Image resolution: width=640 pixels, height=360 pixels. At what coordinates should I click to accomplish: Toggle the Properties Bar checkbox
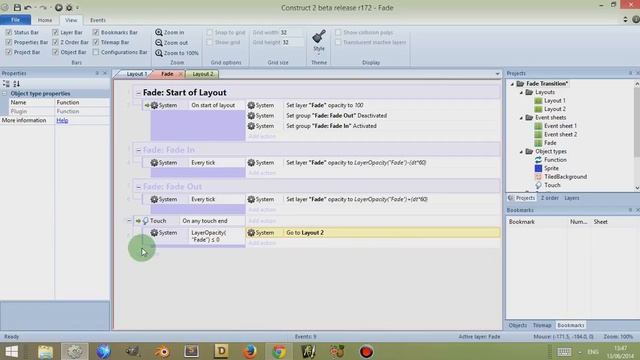(x=9, y=42)
